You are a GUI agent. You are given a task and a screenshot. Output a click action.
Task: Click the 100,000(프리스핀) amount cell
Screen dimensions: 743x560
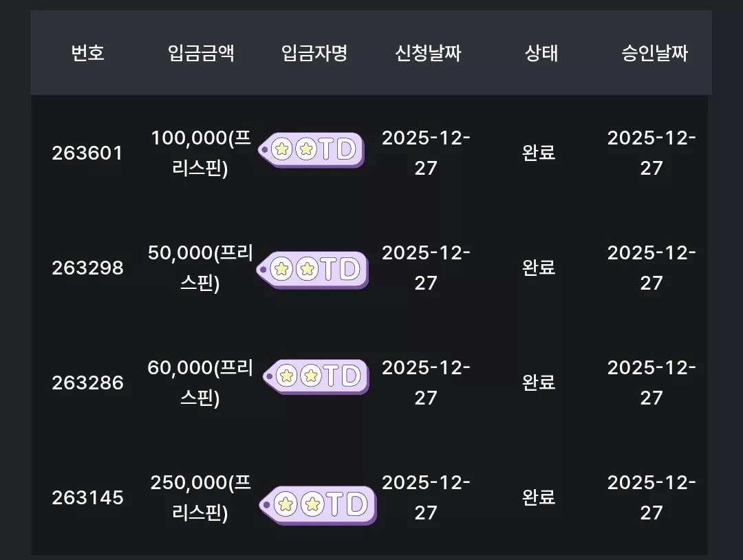tap(201, 153)
